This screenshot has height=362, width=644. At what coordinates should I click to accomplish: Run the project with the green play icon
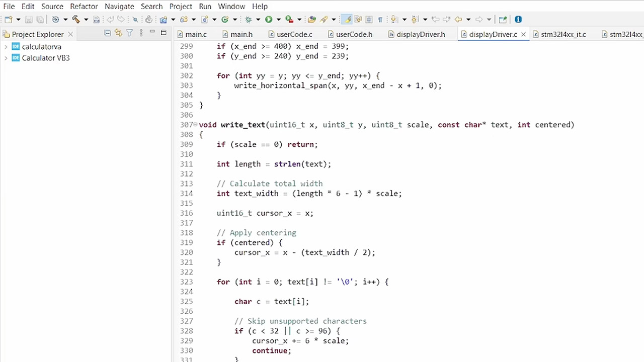click(269, 20)
